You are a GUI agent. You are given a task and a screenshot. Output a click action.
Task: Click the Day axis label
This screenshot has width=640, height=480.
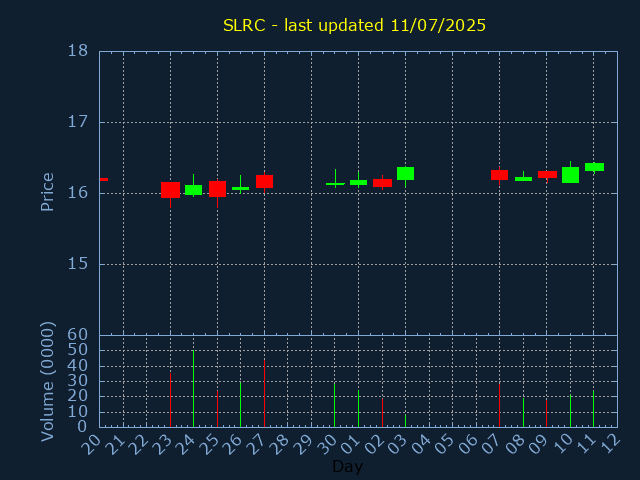(347, 466)
